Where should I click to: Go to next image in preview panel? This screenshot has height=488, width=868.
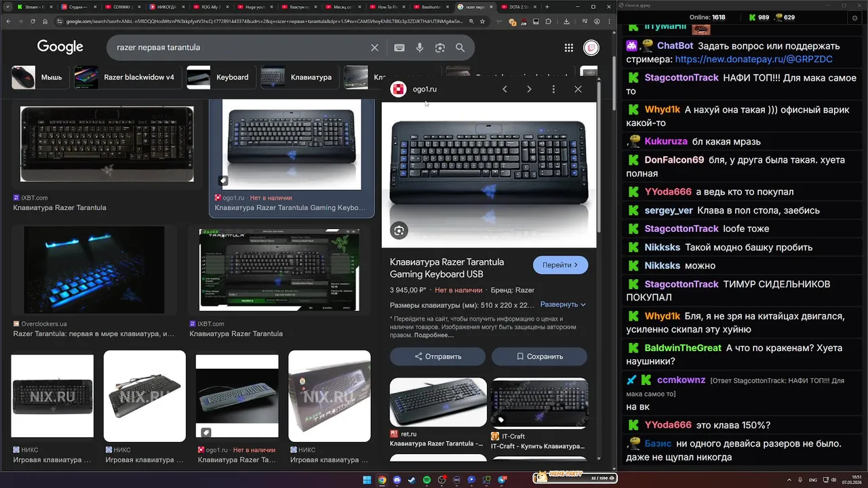tap(529, 89)
